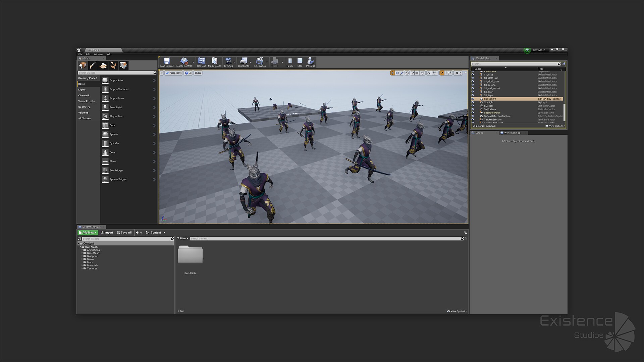
Task: Click the Import button
Action: pos(107,232)
